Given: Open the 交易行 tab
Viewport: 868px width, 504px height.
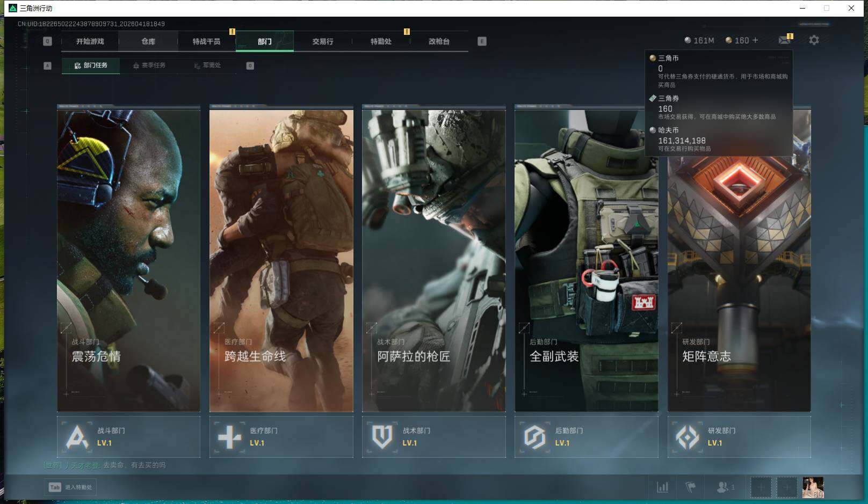Looking at the screenshot, I should pos(322,41).
